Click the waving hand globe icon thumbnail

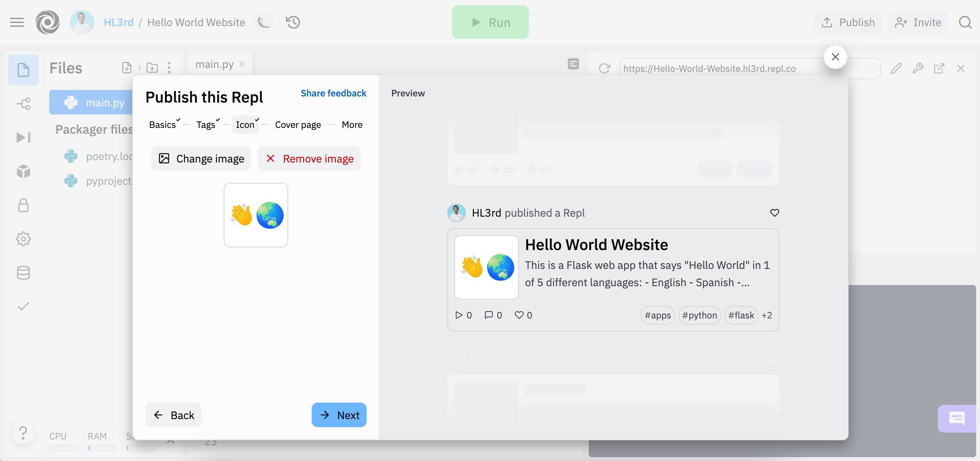[x=256, y=215]
